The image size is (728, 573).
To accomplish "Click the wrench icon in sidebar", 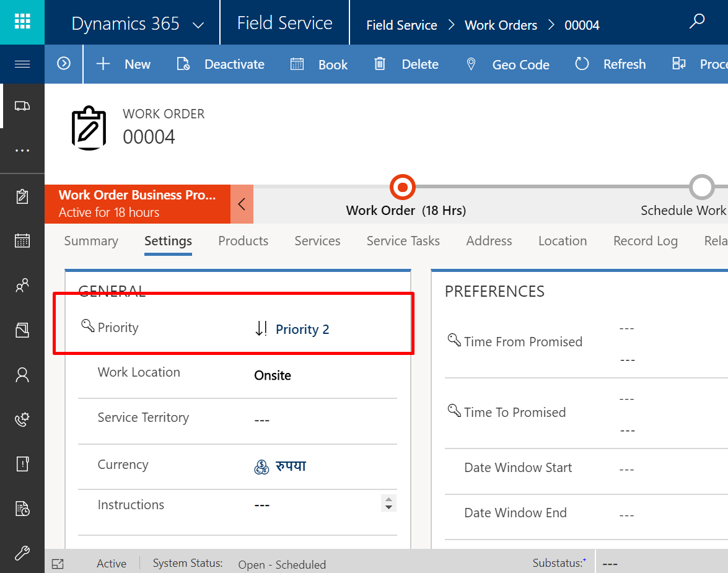I will pos(22,553).
